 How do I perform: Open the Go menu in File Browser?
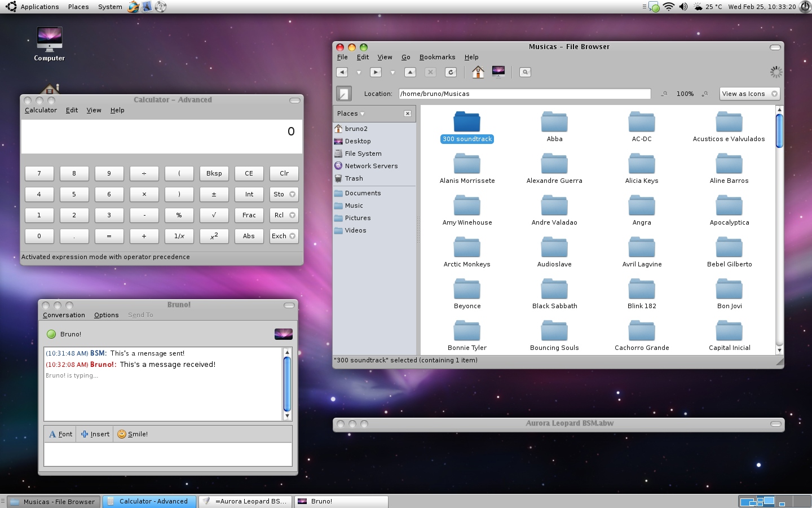click(x=405, y=57)
